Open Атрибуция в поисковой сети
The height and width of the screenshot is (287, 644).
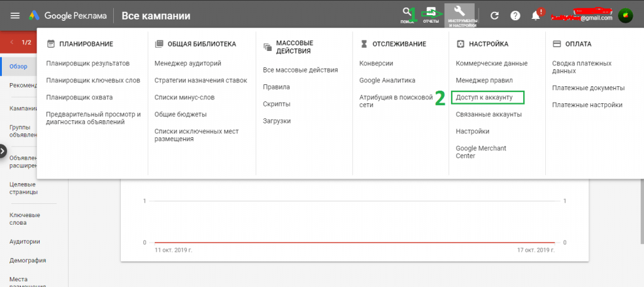click(x=396, y=101)
